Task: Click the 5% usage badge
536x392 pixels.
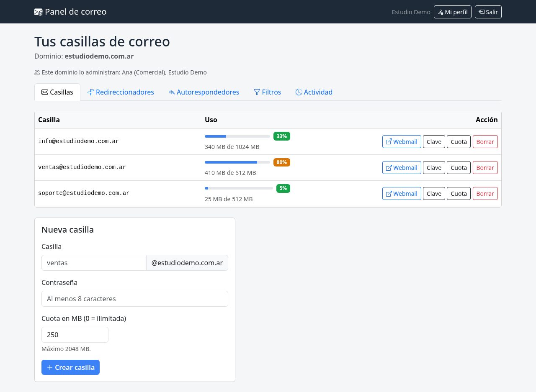Action: coord(283,188)
